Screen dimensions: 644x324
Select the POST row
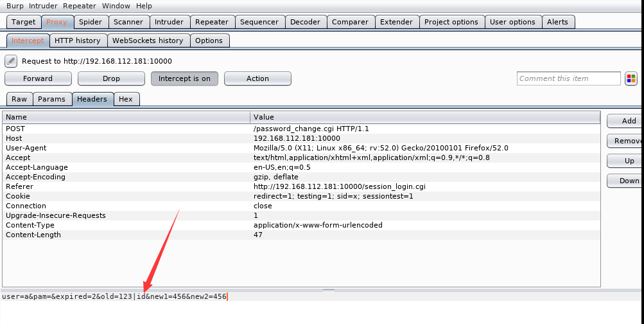coord(302,129)
